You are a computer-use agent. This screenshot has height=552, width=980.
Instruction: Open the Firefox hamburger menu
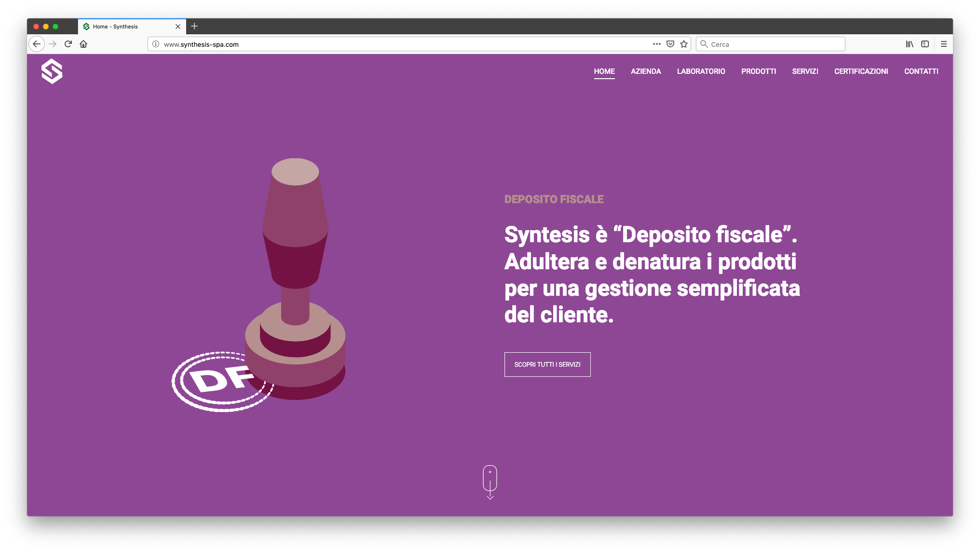click(x=944, y=44)
